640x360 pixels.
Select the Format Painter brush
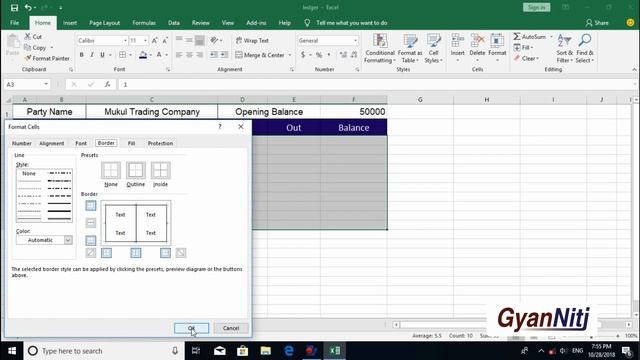[x=28, y=58]
